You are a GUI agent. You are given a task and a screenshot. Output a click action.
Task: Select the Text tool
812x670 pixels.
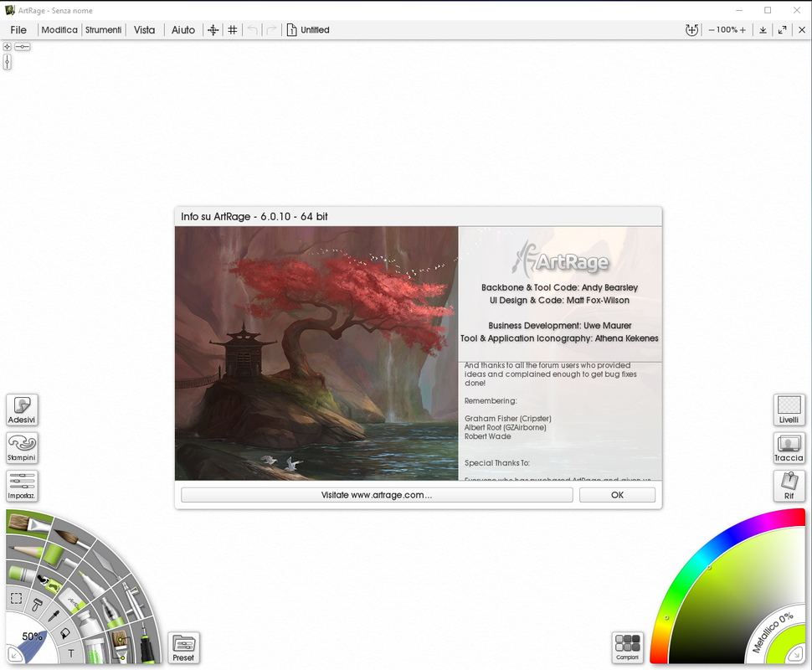coord(71,653)
